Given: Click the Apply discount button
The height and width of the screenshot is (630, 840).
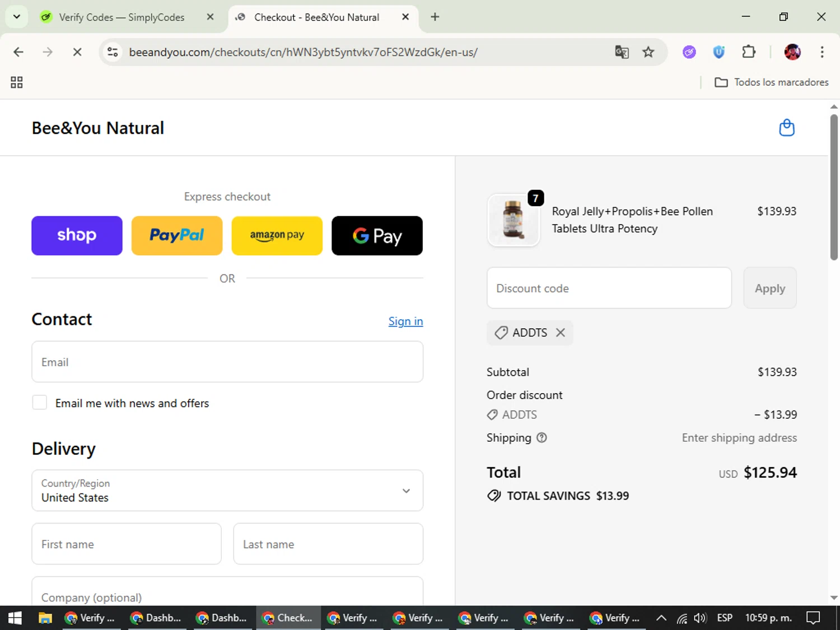Looking at the screenshot, I should 769,288.
